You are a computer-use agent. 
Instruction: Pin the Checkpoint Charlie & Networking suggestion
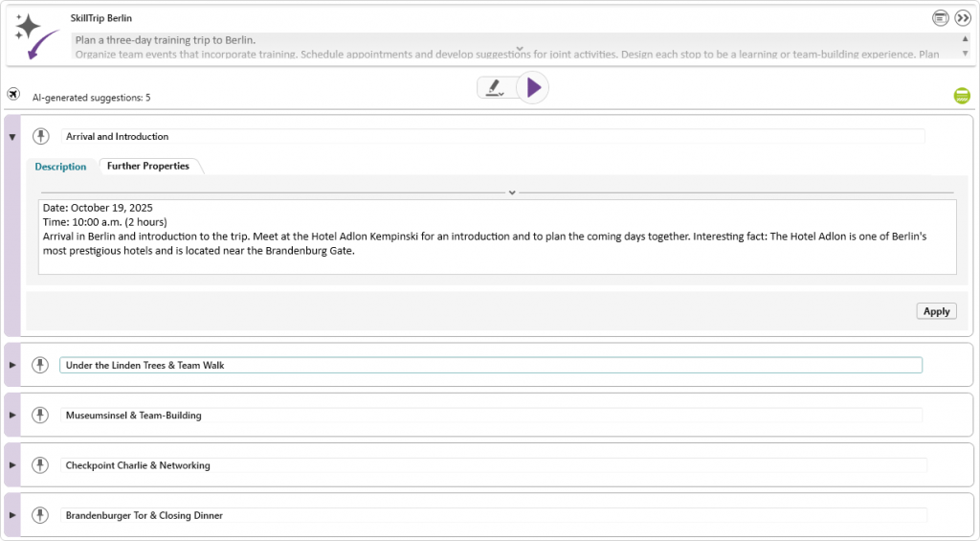click(x=40, y=464)
